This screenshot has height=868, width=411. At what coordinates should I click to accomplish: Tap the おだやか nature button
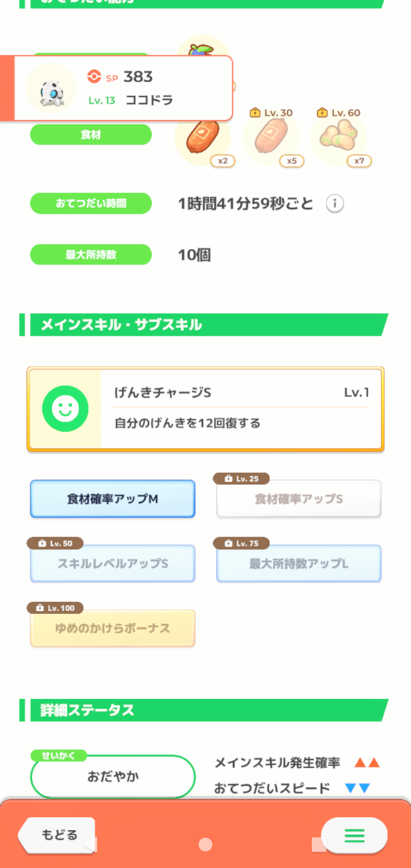pos(112,777)
